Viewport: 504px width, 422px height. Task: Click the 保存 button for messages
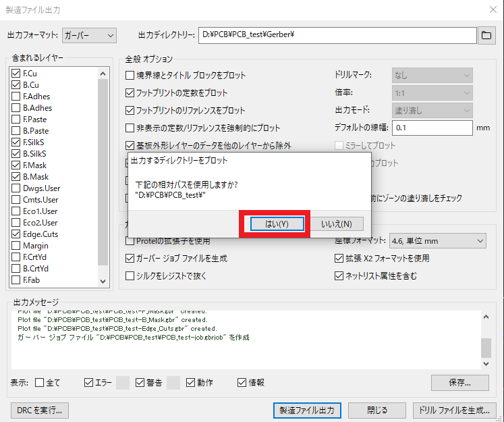pos(459,382)
